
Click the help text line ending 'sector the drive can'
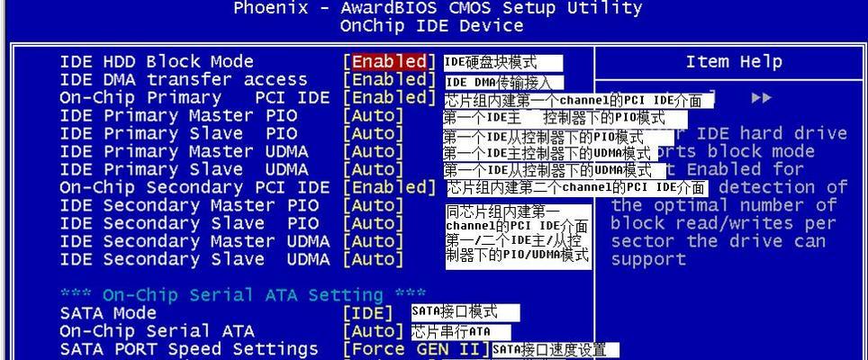coord(718,241)
